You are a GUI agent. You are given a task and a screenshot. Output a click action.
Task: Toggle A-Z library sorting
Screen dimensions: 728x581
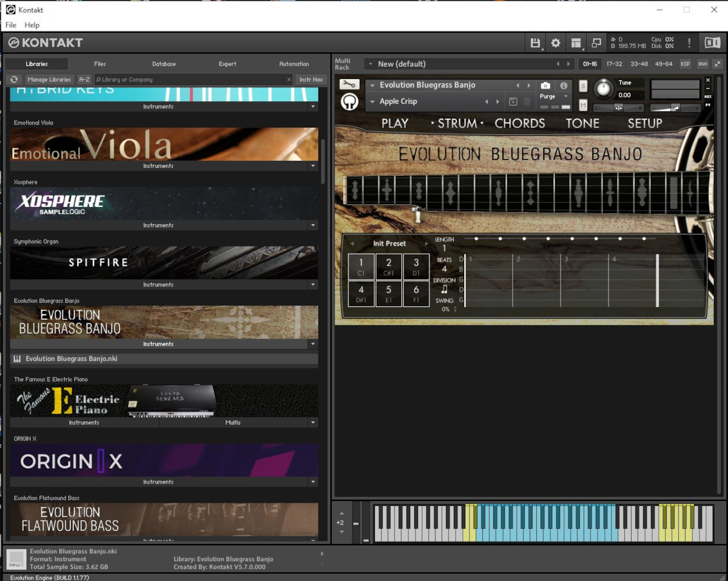coord(84,80)
